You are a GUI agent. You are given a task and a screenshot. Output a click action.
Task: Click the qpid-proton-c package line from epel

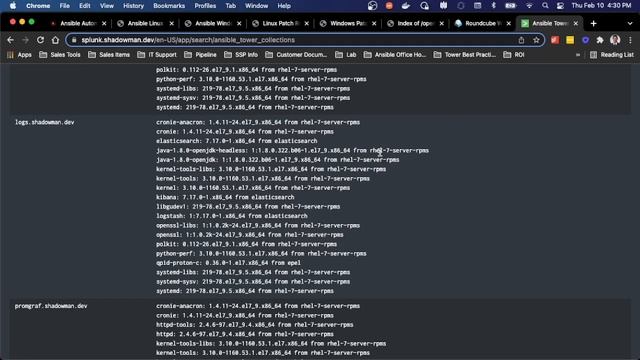click(x=228, y=263)
